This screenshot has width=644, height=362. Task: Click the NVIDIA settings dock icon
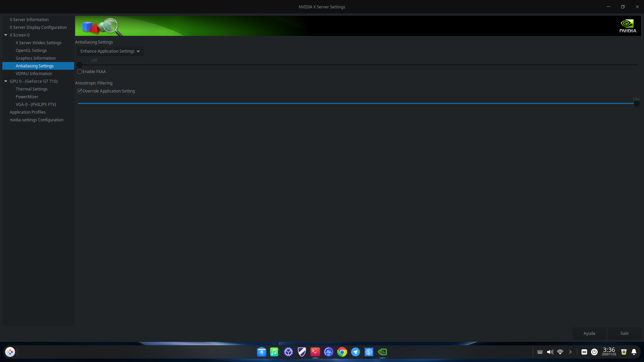[x=382, y=352]
